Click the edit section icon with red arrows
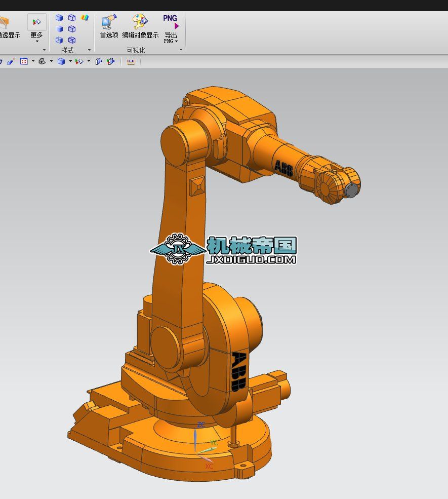Screen dimensions: 448x499 point(111,62)
